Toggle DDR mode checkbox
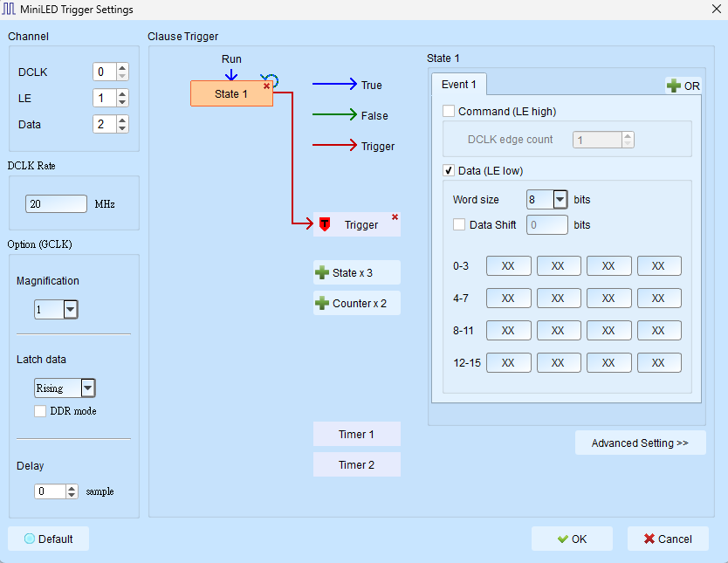 [40, 411]
